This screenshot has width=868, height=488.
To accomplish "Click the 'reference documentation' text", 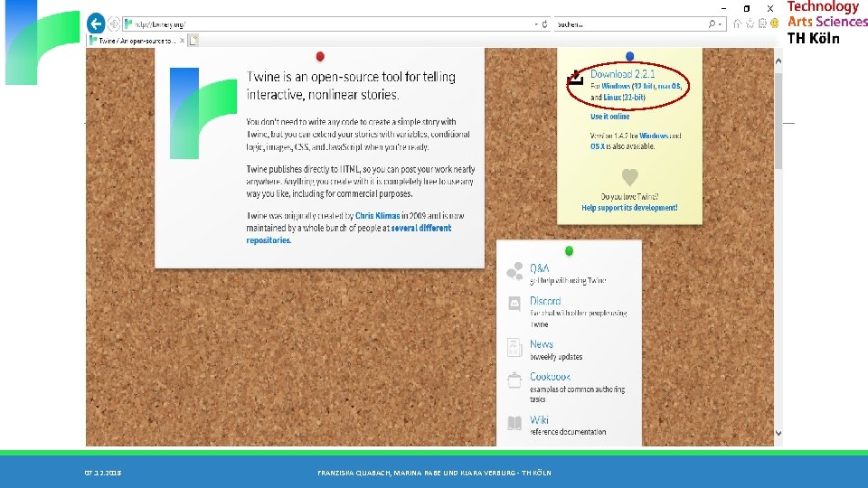I will pos(568,432).
